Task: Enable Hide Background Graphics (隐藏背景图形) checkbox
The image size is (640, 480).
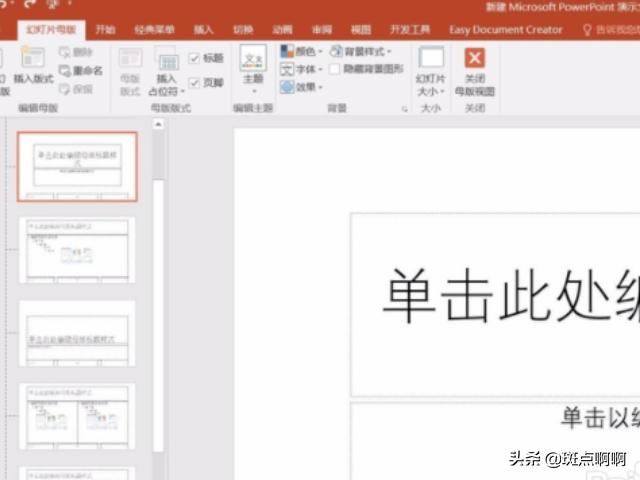Action: (x=335, y=69)
